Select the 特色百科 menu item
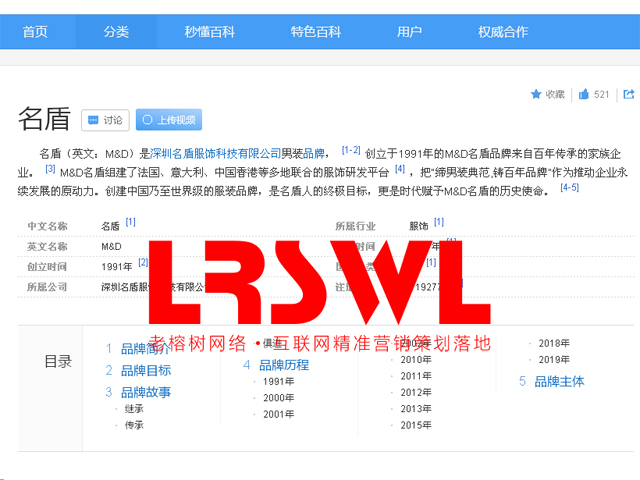 click(315, 32)
